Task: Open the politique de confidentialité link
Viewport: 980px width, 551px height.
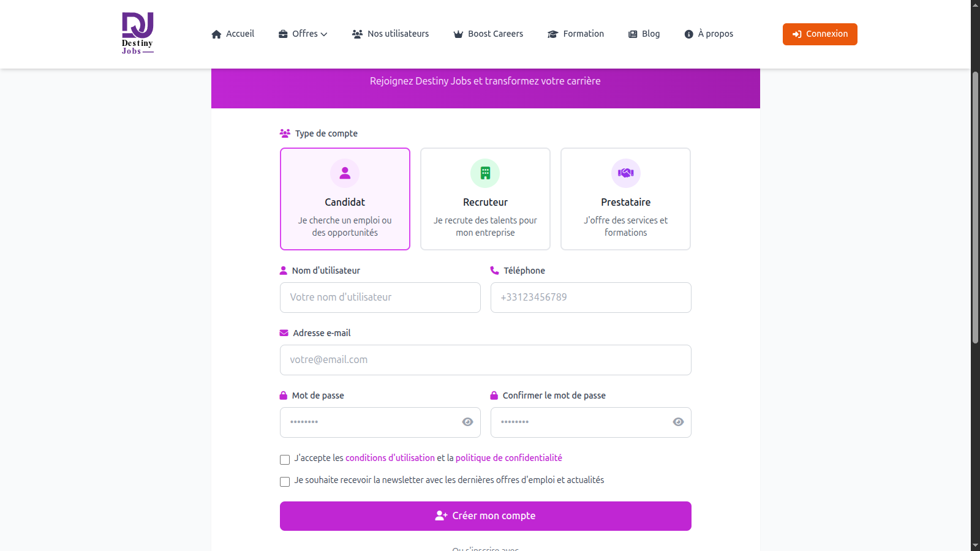Action: tap(508, 458)
